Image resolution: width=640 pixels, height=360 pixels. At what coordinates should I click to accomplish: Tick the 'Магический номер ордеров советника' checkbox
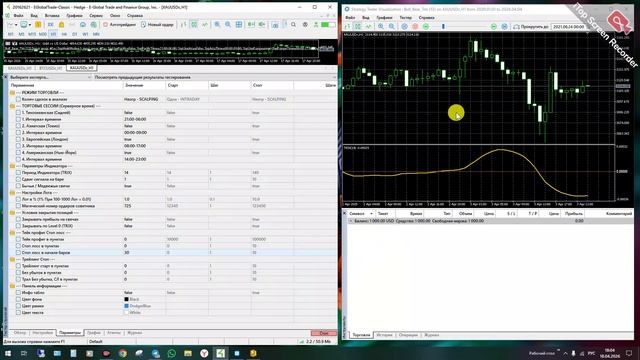point(18,206)
